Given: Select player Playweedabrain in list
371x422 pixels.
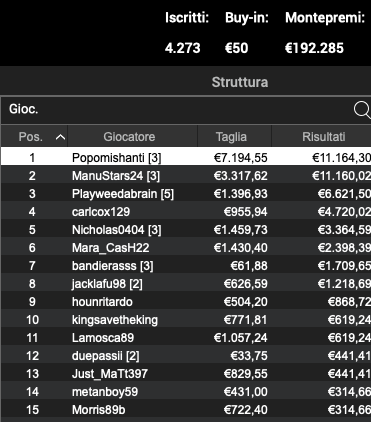Looking at the screenshot, I should click(x=186, y=193).
